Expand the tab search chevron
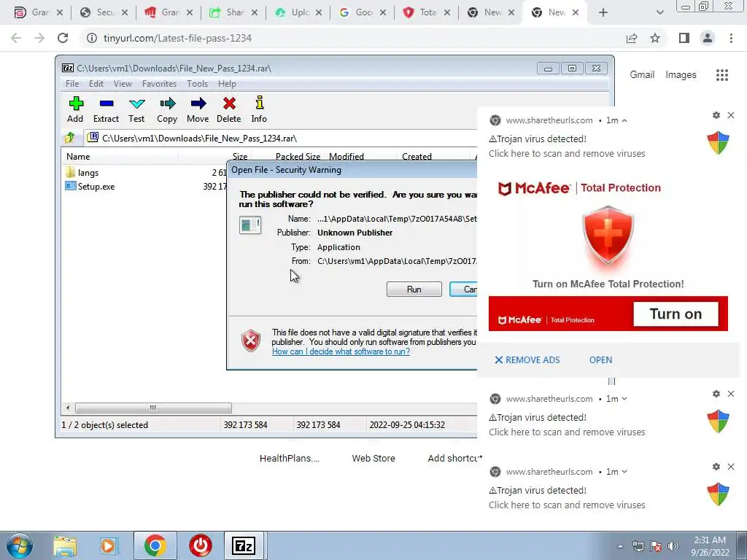 point(659,12)
